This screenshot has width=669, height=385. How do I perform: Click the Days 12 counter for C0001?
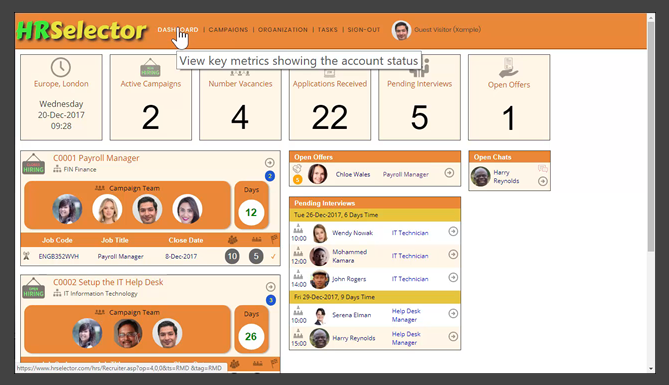(251, 212)
